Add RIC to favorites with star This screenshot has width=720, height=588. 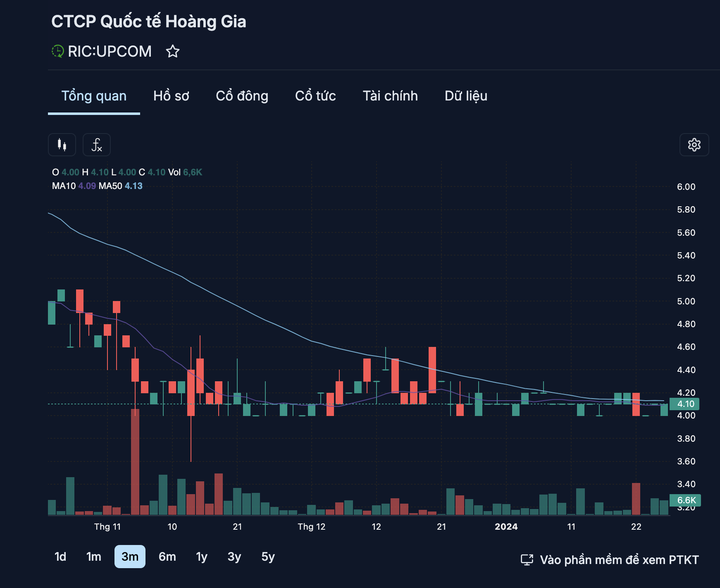click(173, 52)
